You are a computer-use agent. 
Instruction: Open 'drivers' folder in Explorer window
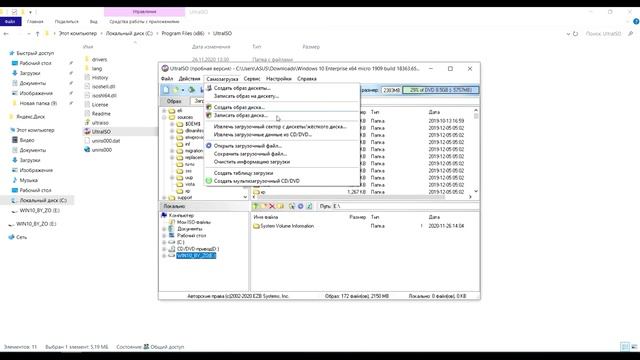pyautogui.click(x=99, y=59)
